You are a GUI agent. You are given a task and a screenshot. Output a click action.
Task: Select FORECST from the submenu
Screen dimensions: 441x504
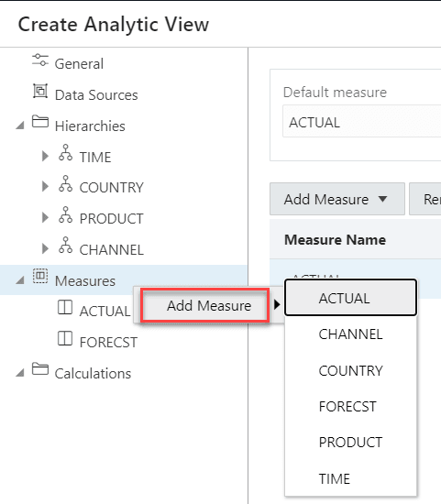click(350, 406)
